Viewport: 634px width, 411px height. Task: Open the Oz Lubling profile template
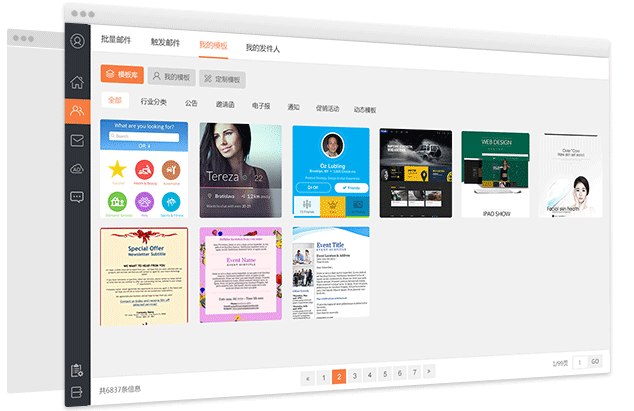[x=331, y=172]
